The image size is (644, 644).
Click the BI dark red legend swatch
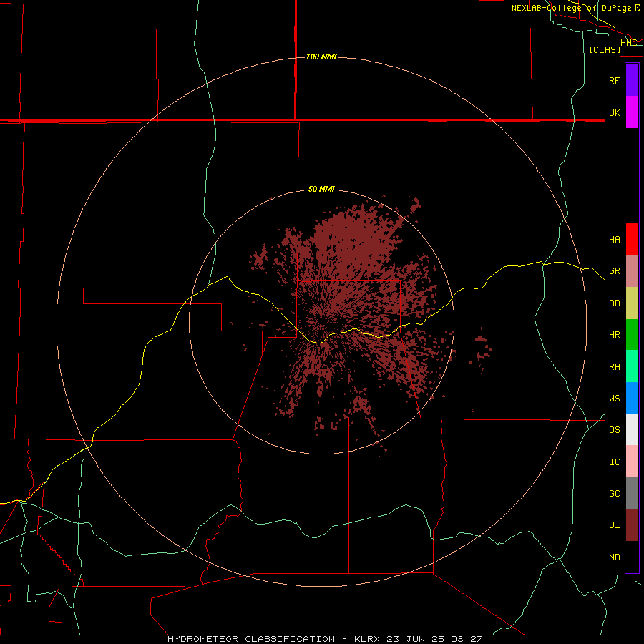632,525
